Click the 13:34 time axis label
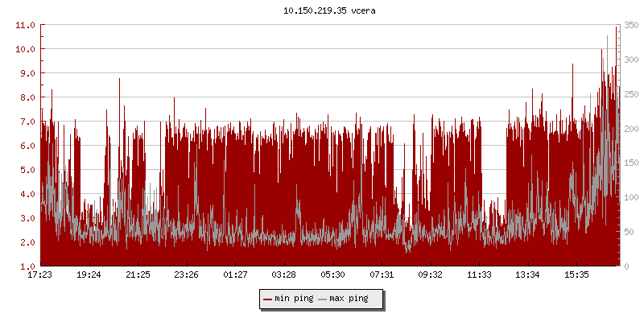This screenshot has height=322, width=644. click(x=528, y=275)
